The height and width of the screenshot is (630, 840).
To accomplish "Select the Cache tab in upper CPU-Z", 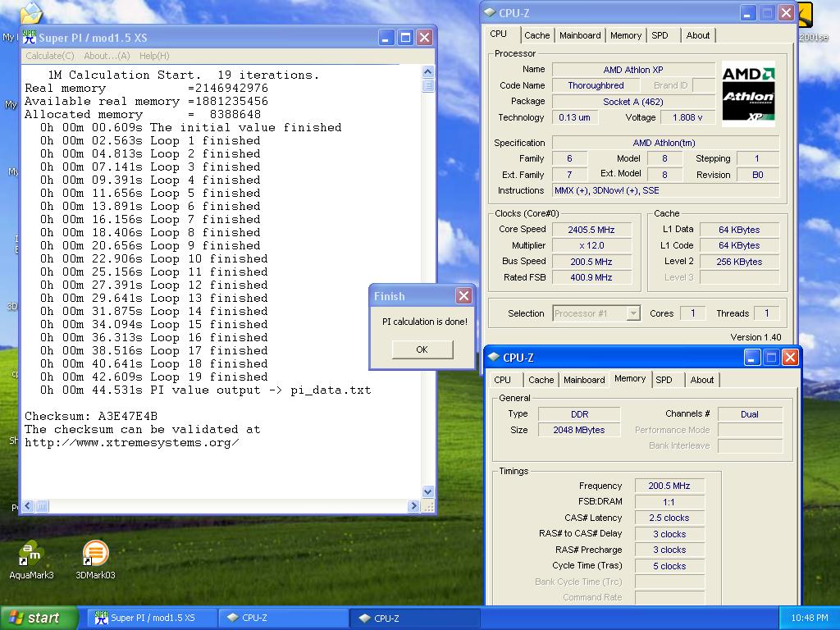I will [536, 35].
